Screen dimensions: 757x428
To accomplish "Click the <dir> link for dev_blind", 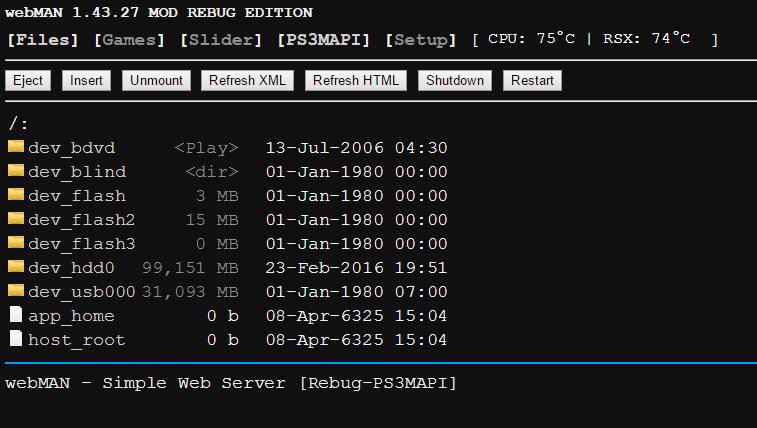I will [212, 172].
